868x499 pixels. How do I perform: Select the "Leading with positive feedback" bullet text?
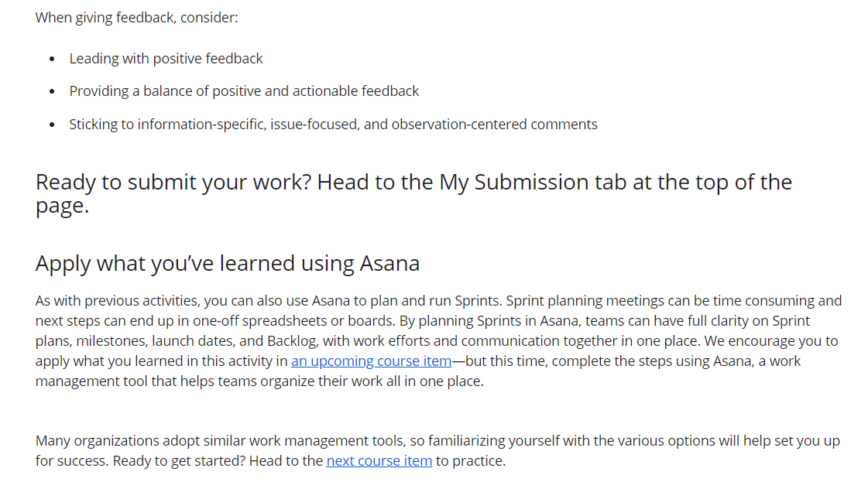(166, 59)
